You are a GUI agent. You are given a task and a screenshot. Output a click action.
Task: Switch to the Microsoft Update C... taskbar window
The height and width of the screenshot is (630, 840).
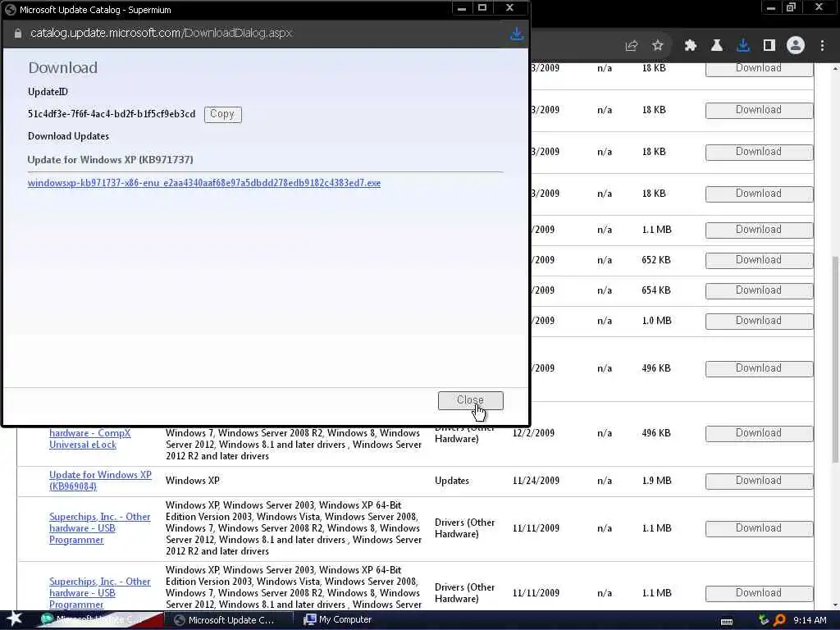228,620
